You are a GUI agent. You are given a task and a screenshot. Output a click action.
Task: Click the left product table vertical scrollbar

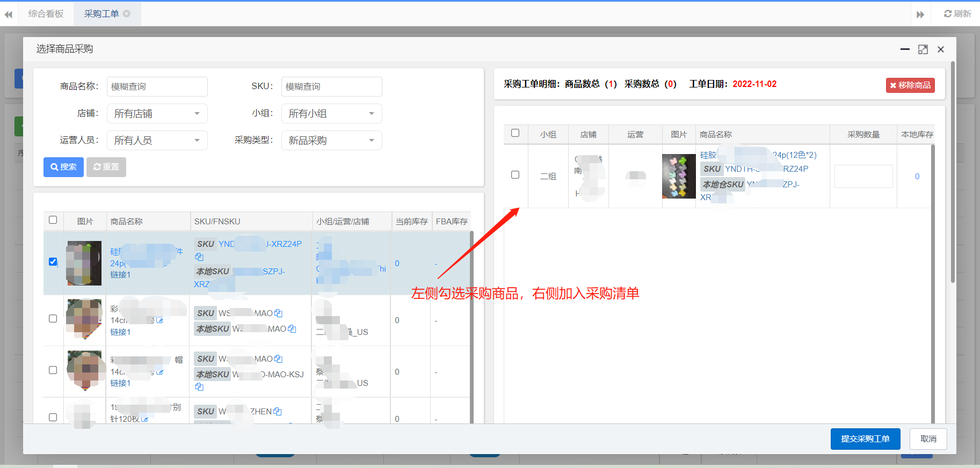pos(471,327)
